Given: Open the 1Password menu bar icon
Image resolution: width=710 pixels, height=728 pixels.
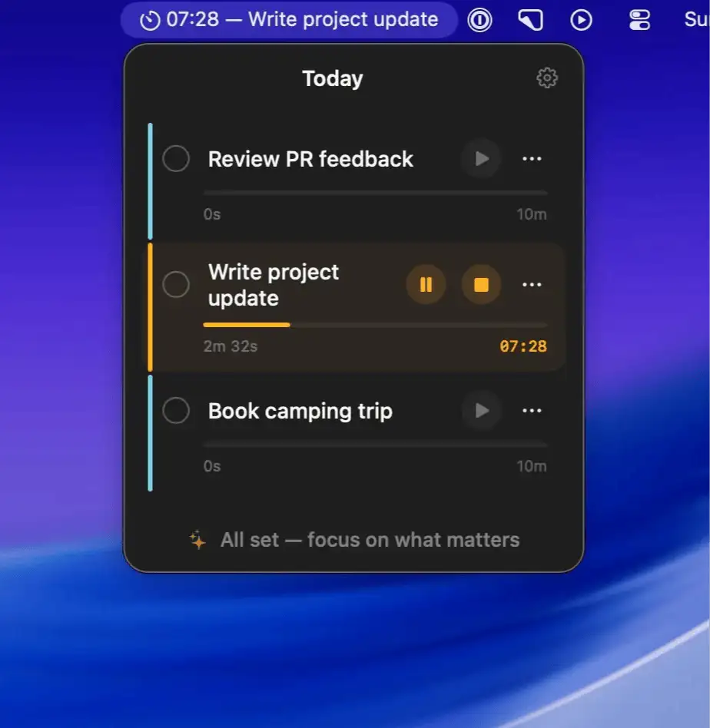Looking at the screenshot, I should (x=479, y=20).
